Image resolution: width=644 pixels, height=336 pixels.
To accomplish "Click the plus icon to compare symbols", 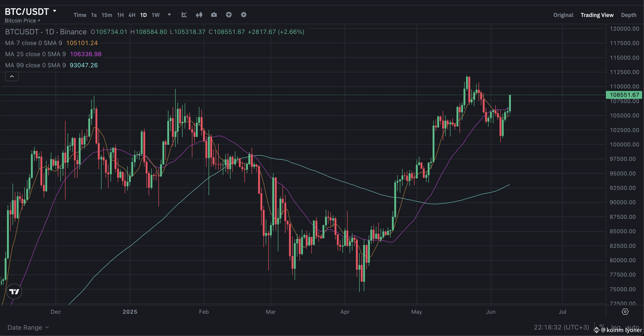I will click(x=229, y=15).
